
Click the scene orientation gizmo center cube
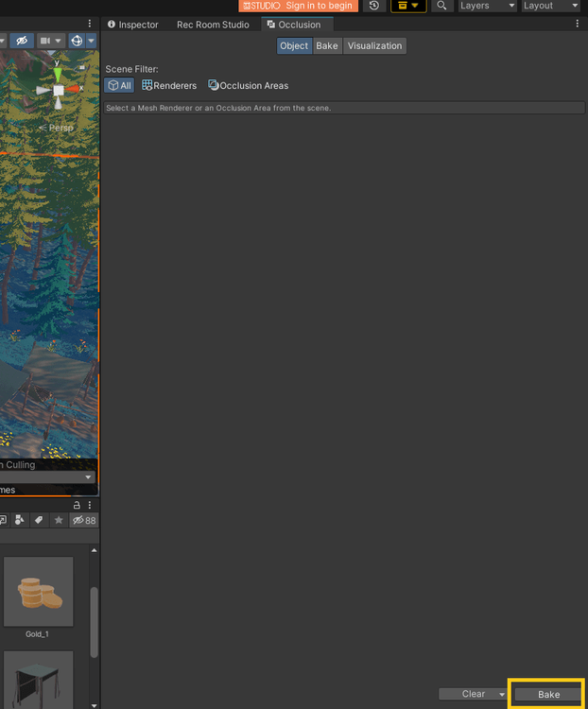(59, 90)
